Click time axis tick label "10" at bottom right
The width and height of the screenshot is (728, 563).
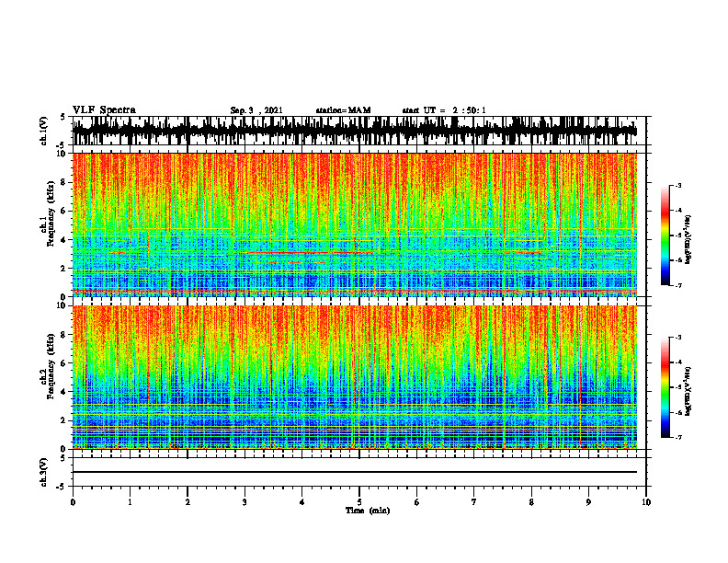[646, 502]
